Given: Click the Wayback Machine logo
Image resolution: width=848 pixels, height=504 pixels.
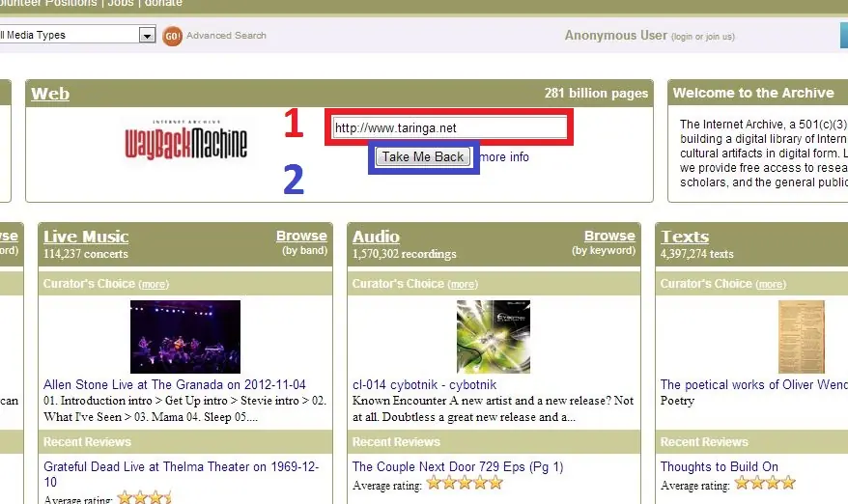Looking at the screenshot, I should tap(185, 140).
